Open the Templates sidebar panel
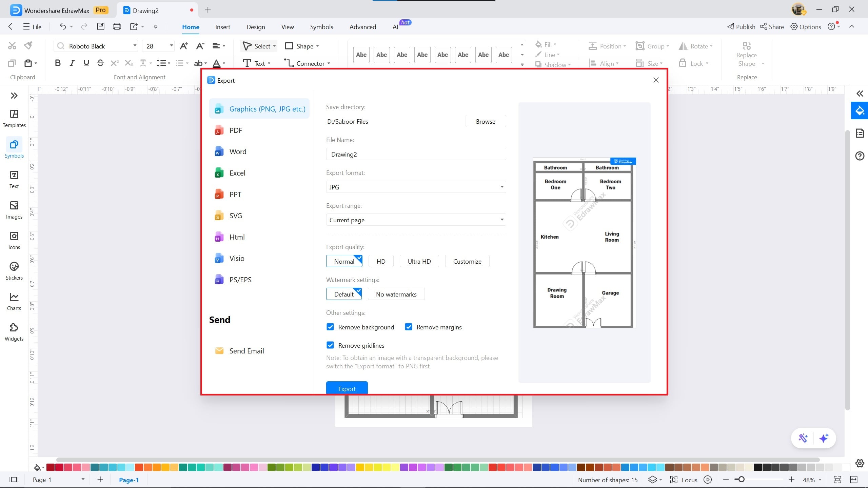The width and height of the screenshot is (868, 488). 14,118
